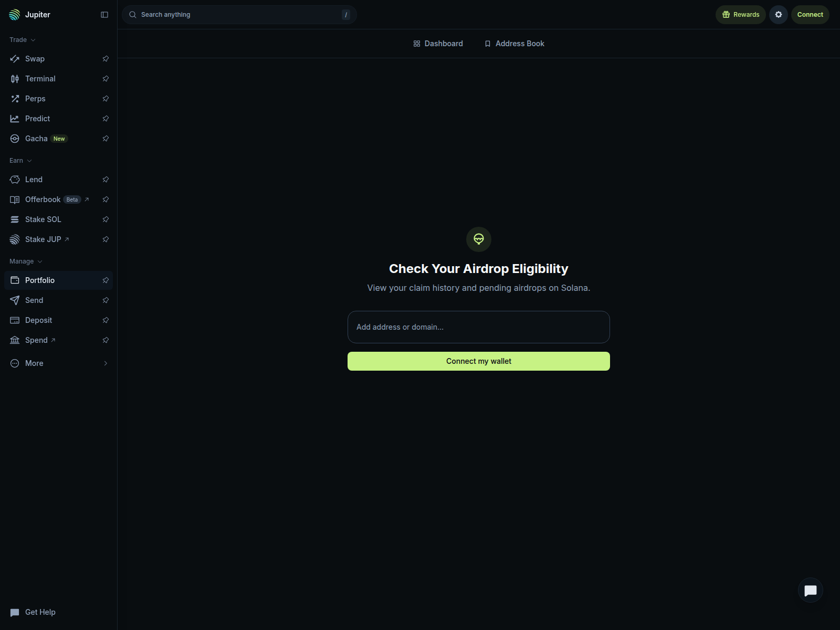Open settings via the gear icon
This screenshot has height=630, width=840.
(x=779, y=15)
